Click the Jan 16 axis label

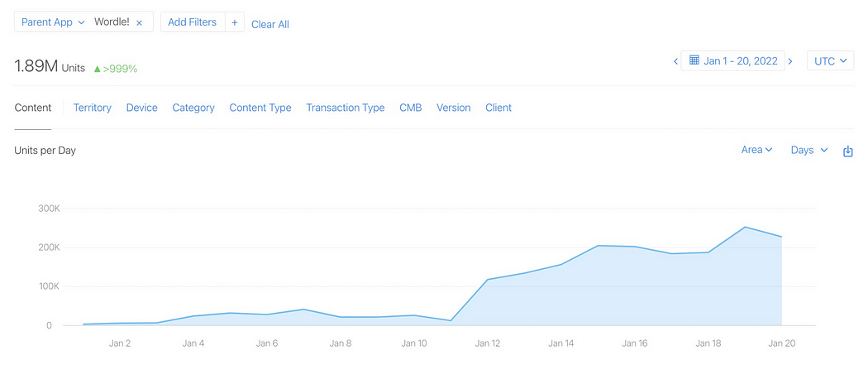(634, 343)
